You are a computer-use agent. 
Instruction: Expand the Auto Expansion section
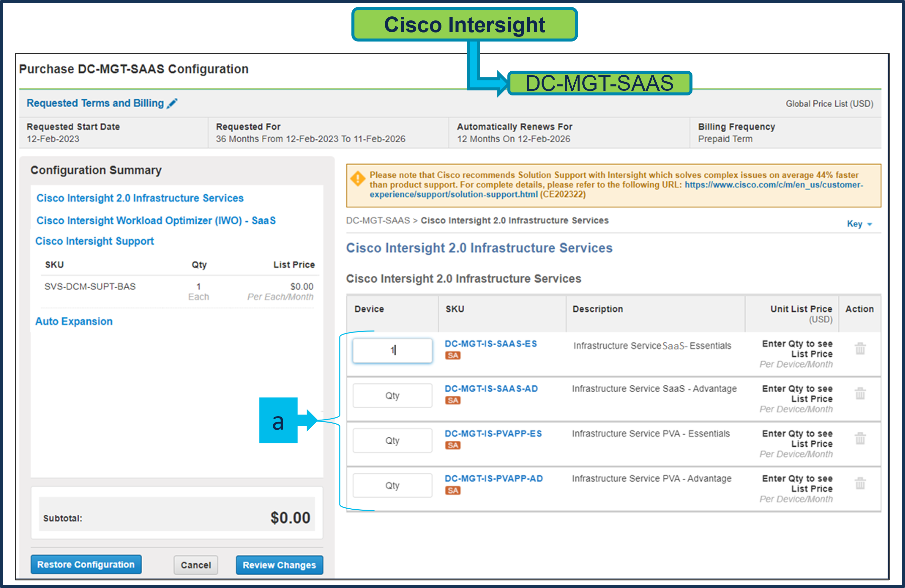pos(74,321)
